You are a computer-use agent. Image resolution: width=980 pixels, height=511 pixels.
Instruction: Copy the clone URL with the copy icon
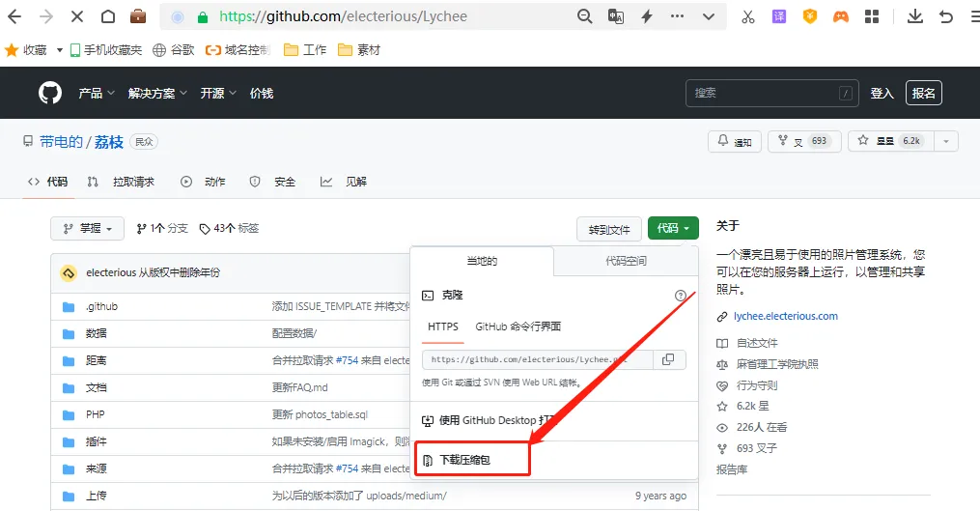[669, 359]
